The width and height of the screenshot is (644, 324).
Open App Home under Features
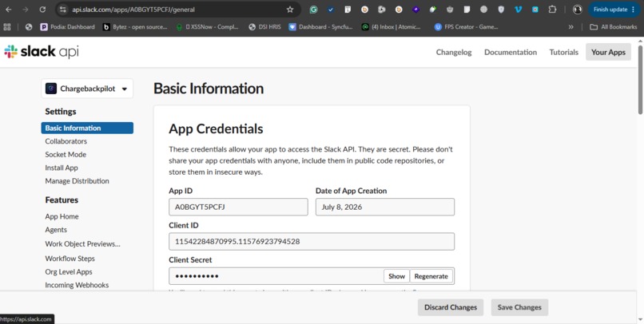(62, 216)
